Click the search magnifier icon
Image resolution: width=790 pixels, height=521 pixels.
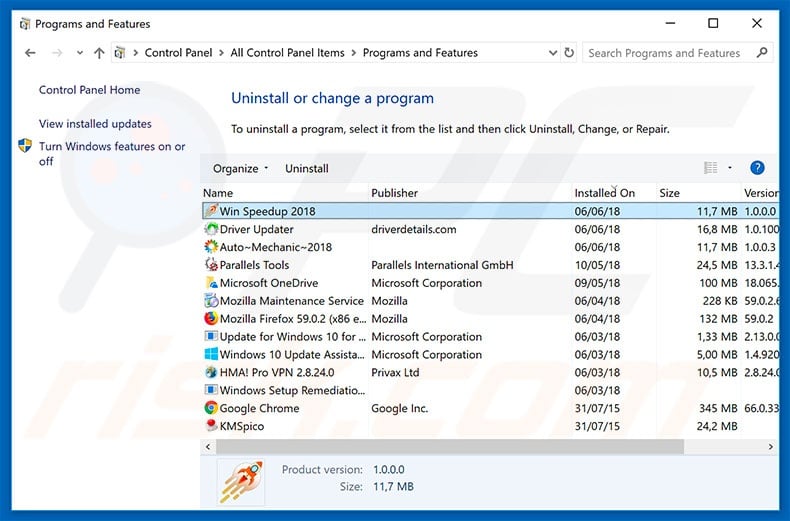coord(762,52)
